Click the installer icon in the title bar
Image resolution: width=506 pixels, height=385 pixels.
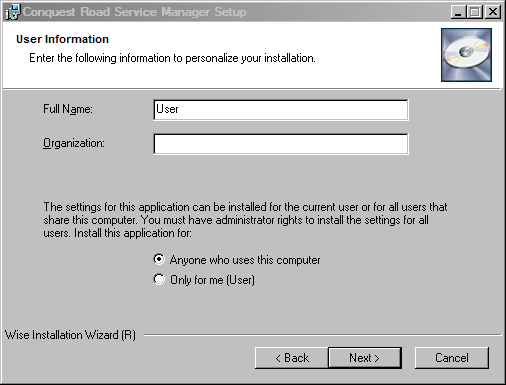[x=13, y=12]
